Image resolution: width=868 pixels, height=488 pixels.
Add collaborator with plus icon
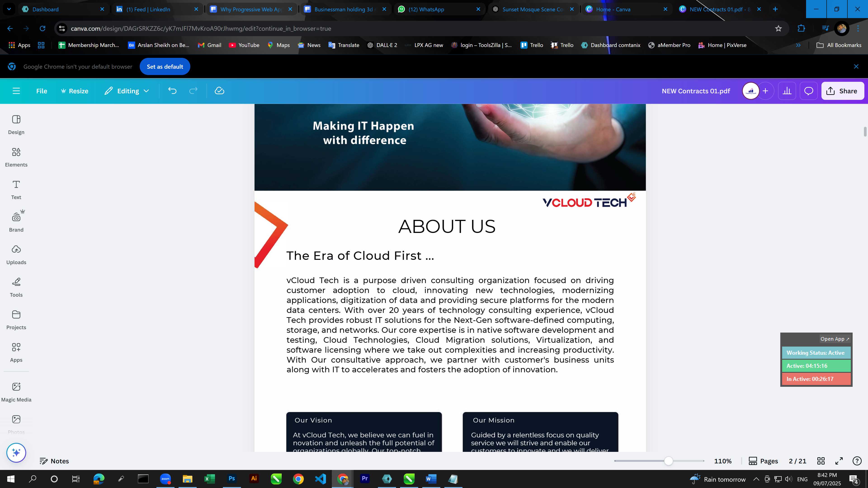(x=766, y=91)
